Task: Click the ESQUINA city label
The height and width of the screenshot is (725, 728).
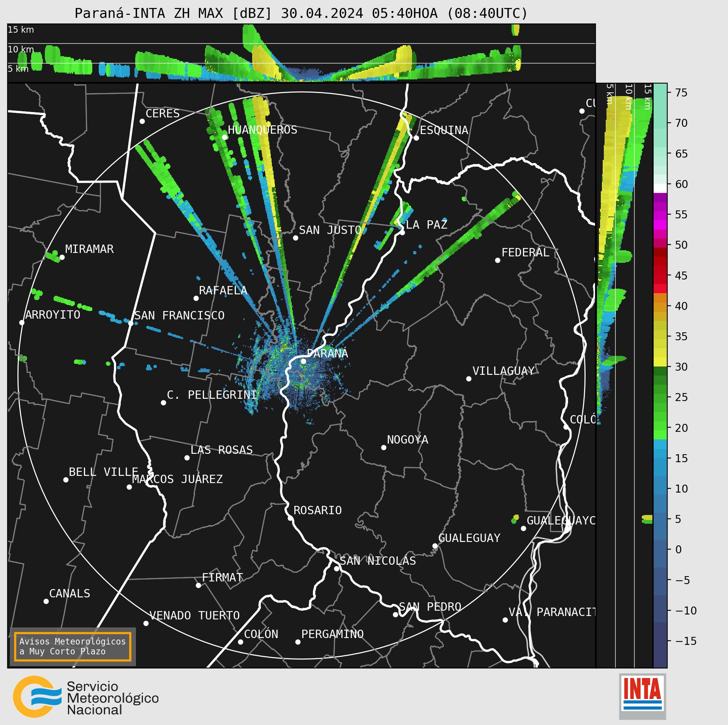Action: 444,130
